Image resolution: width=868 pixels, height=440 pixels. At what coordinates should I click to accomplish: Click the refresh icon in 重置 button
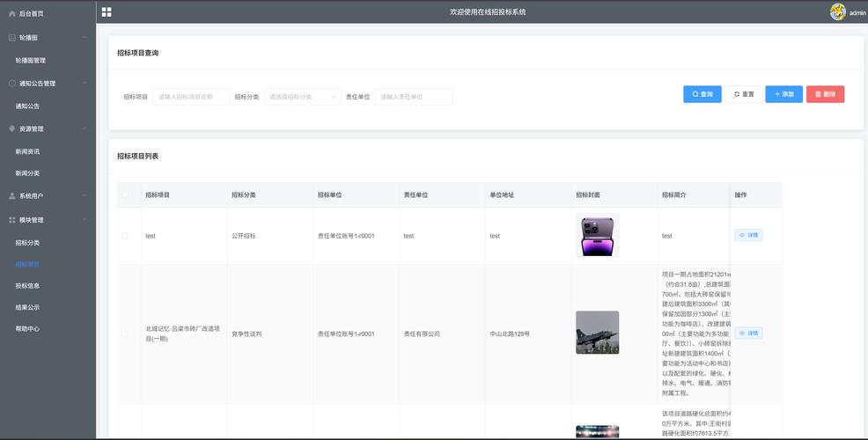pos(737,94)
